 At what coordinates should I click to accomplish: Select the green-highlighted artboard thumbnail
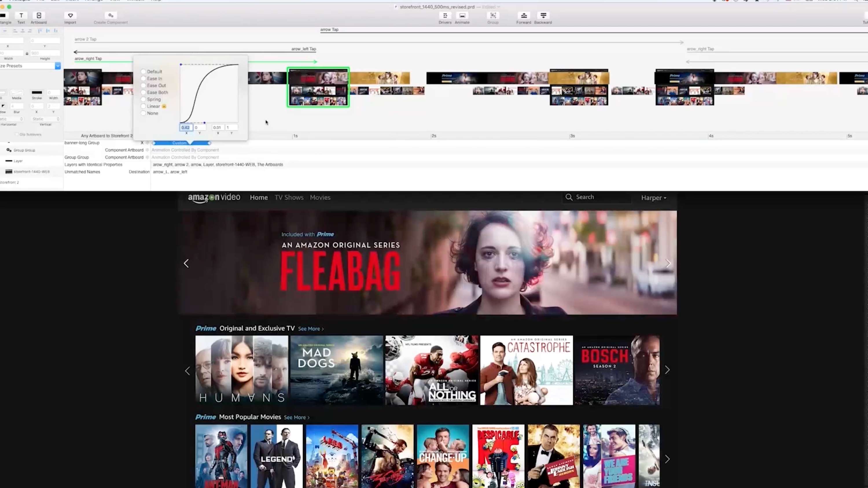click(x=318, y=87)
